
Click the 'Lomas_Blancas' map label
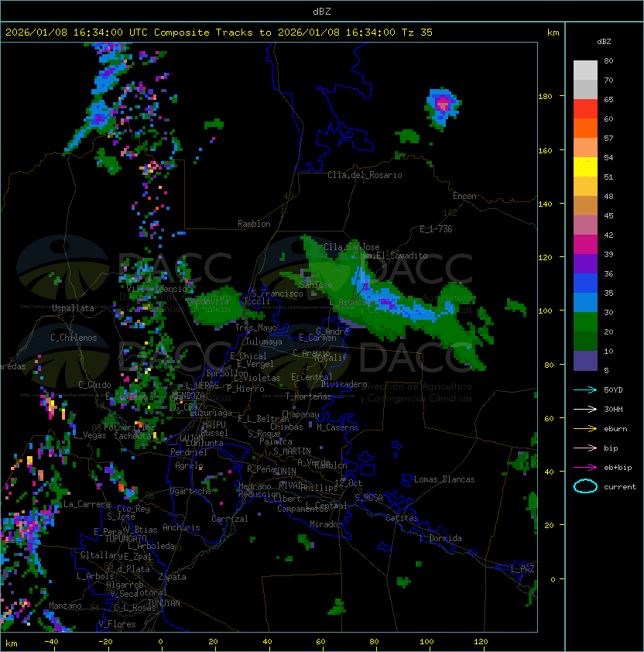point(444,479)
